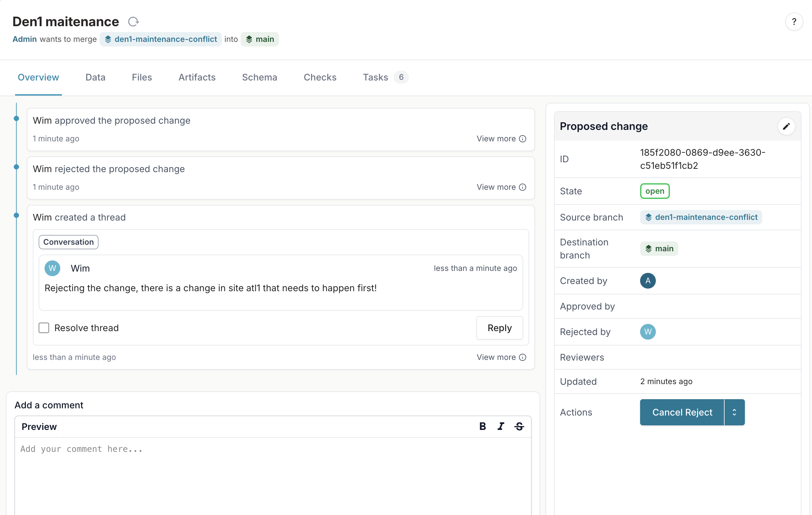Viewport: 812px width, 515px height.
Task: Open the edit pencil on Proposed change
Action: (787, 126)
